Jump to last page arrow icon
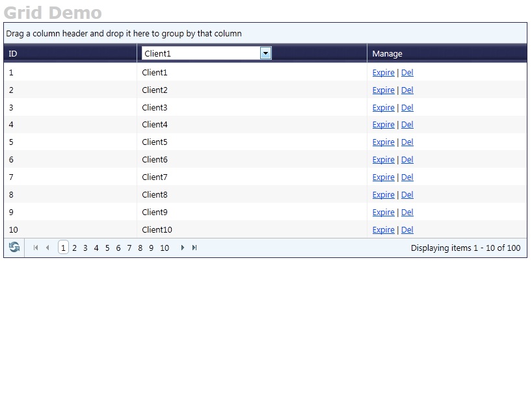This screenshot has width=532, height=399. [x=194, y=248]
